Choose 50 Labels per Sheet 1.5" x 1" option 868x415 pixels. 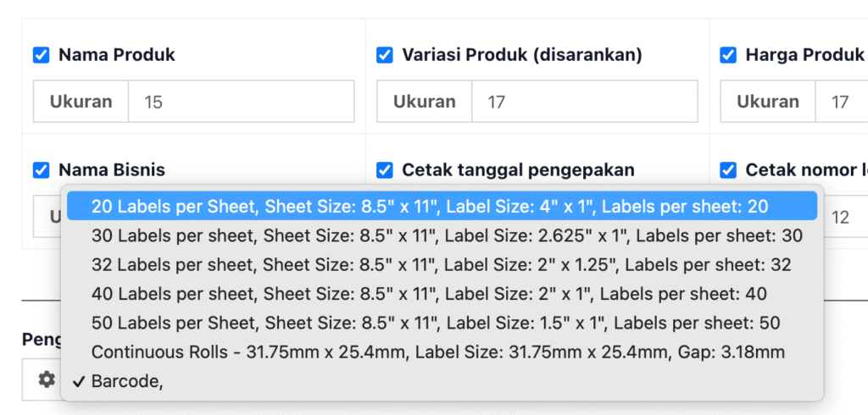coord(436,324)
